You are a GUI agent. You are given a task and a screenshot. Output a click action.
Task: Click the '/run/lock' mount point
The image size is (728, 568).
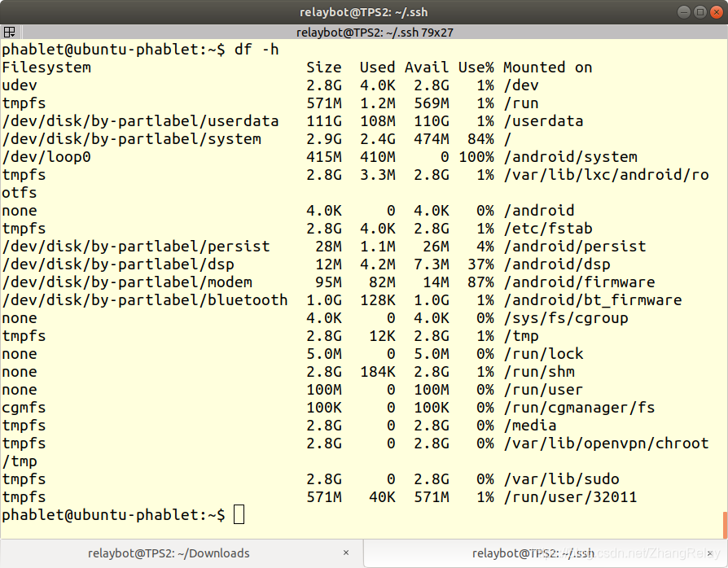coord(544,354)
